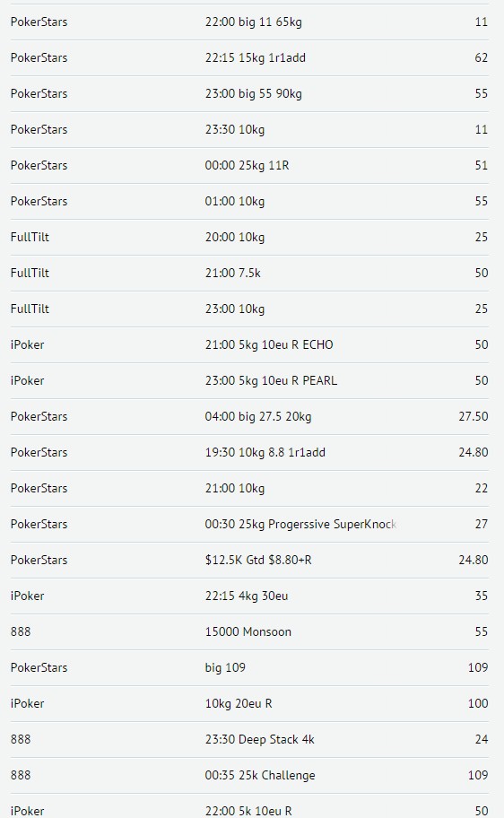Click the 00:00 25kg 11R tournament
Viewport: 504px width, 818px height.
click(249, 165)
